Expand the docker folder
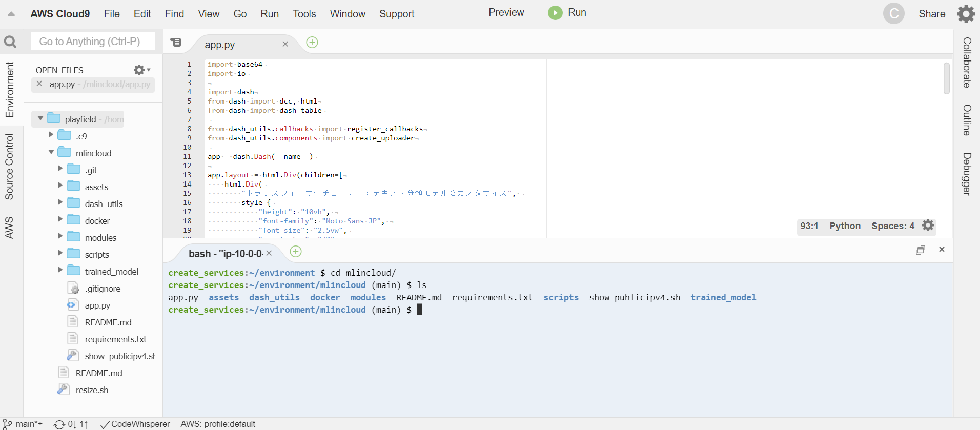980x430 pixels. click(x=60, y=219)
